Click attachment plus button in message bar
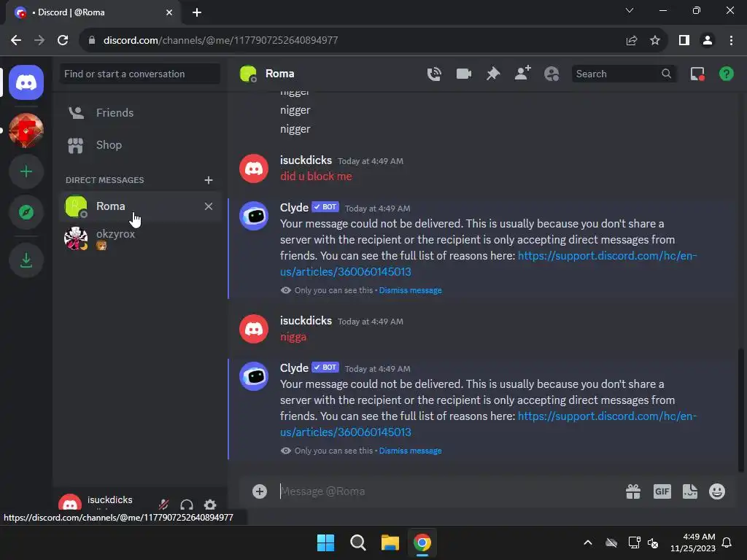Image resolution: width=747 pixels, height=560 pixels. coord(260,491)
